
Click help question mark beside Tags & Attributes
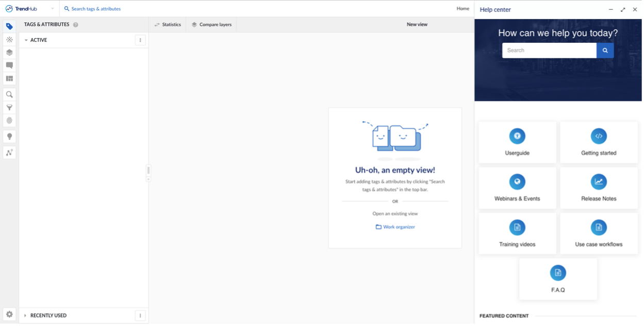click(76, 25)
